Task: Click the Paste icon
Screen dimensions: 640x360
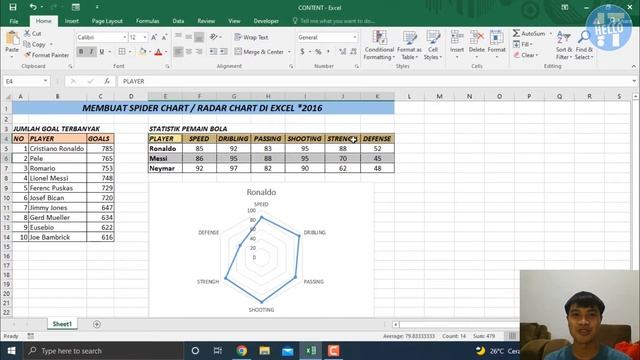Action: (x=12, y=39)
